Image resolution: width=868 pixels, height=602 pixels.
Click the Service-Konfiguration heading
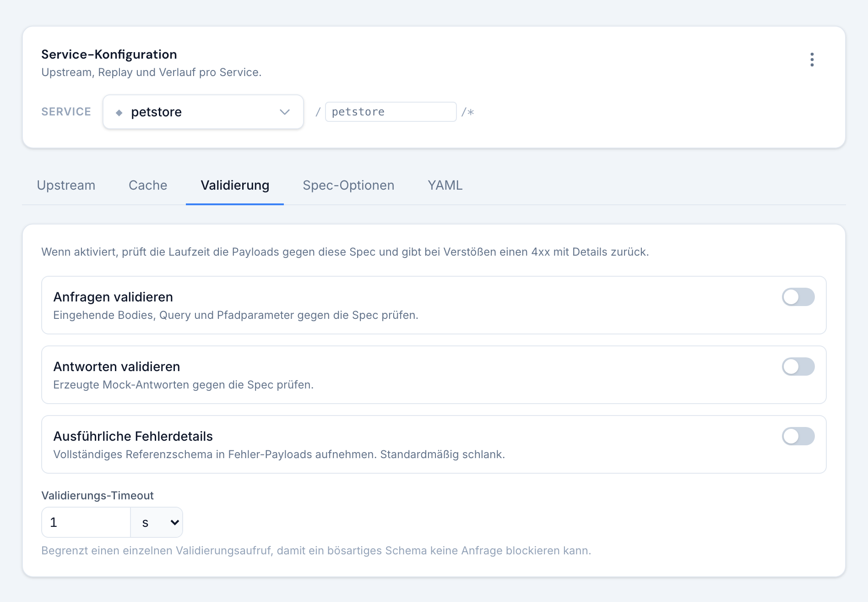tap(109, 54)
